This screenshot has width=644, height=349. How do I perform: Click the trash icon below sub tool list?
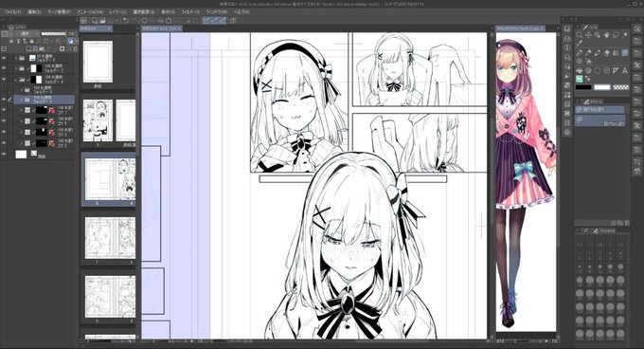[627, 222]
